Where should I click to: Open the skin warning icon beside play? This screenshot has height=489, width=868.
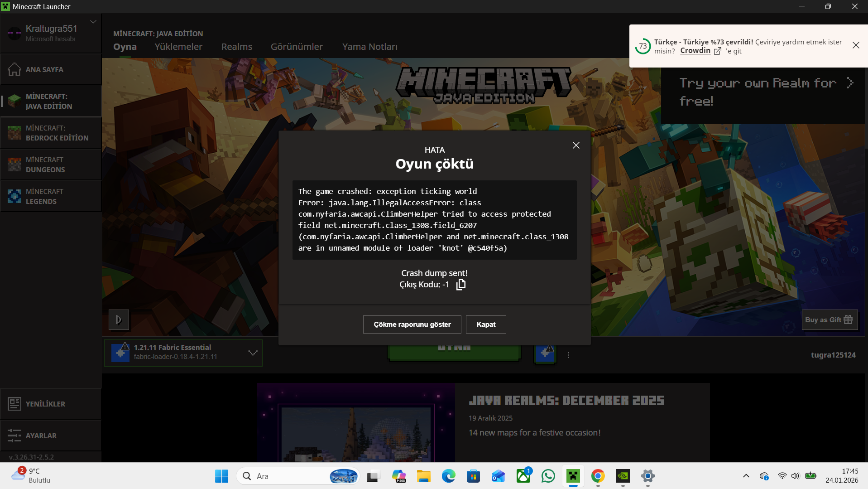545,353
